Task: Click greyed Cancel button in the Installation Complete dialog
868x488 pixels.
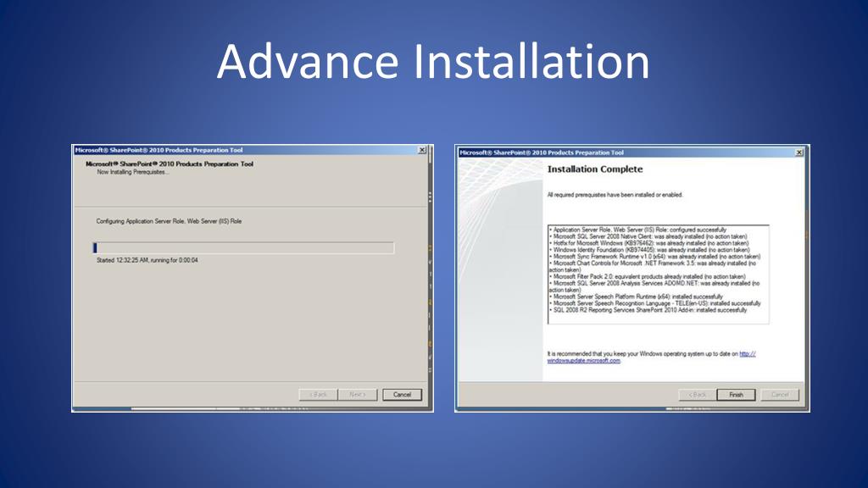Action: coord(780,395)
